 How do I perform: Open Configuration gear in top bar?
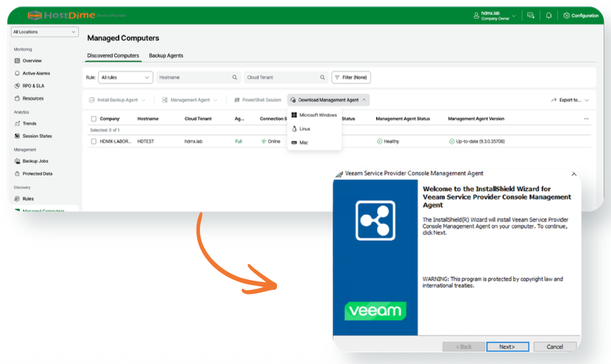[x=581, y=16]
